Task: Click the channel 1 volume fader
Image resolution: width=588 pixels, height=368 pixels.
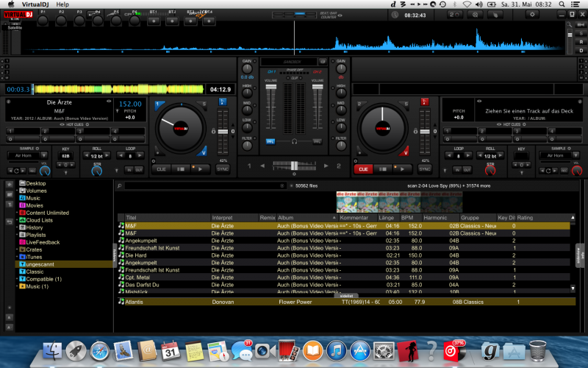Action: click(x=270, y=87)
